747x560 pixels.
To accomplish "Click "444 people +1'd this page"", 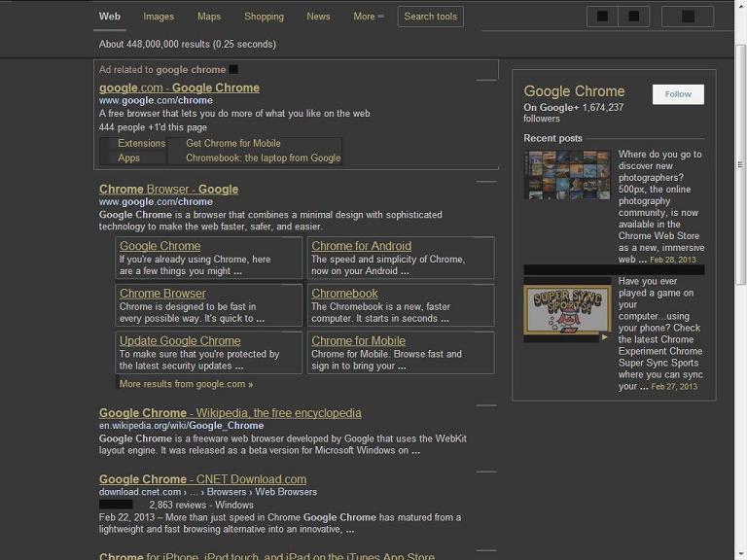I will (153, 127).
